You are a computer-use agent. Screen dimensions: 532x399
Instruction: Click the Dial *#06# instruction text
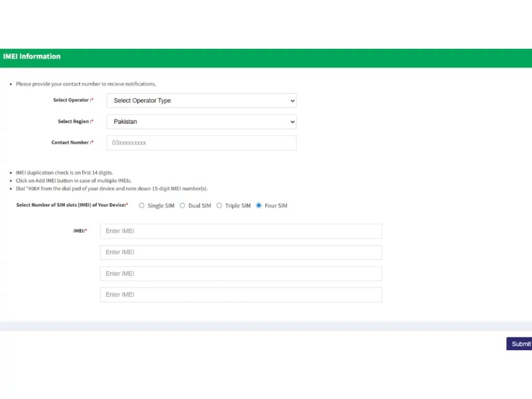[111, 189]
